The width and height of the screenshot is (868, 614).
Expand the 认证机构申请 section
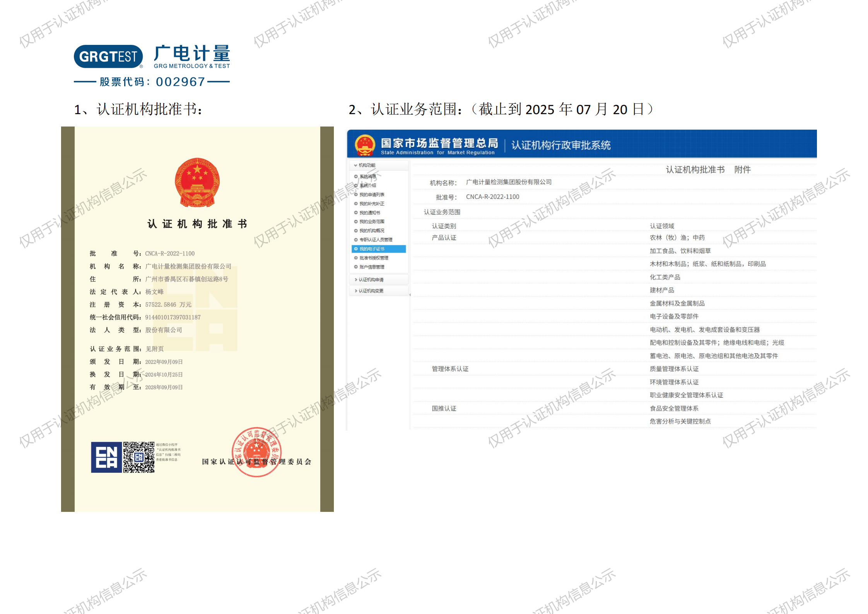(x=371, y=280)
